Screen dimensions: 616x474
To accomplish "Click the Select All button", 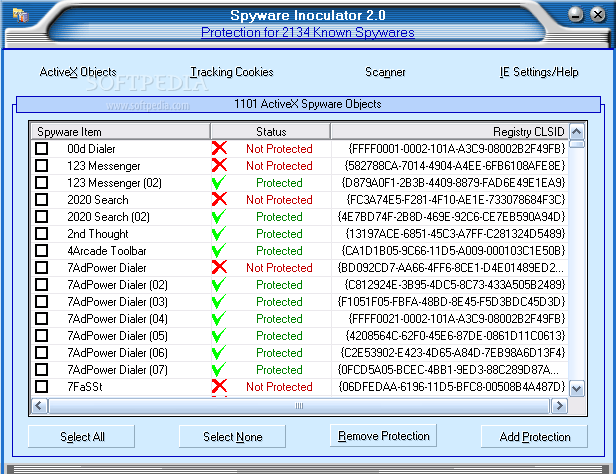I will pyautogui.click(x=82, y=436).
